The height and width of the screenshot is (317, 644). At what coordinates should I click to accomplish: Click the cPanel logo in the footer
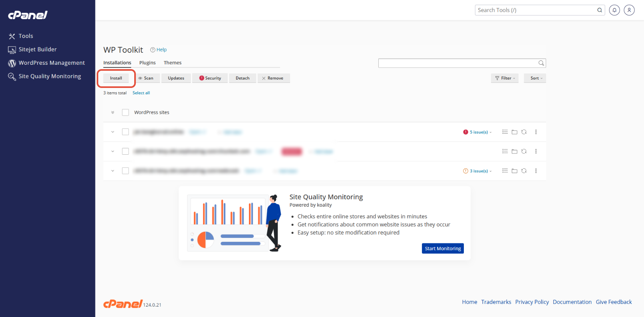pyautogui.click(x=123, y=304)
